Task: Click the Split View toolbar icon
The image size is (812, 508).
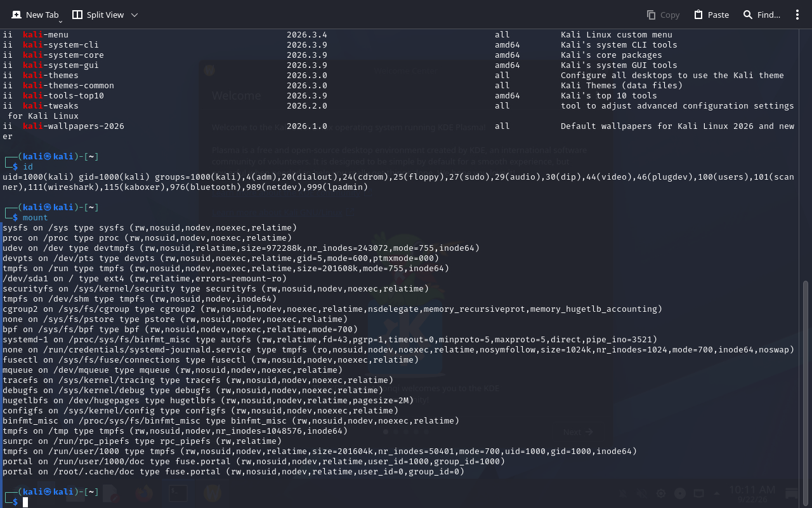Action: click(77, 15)
